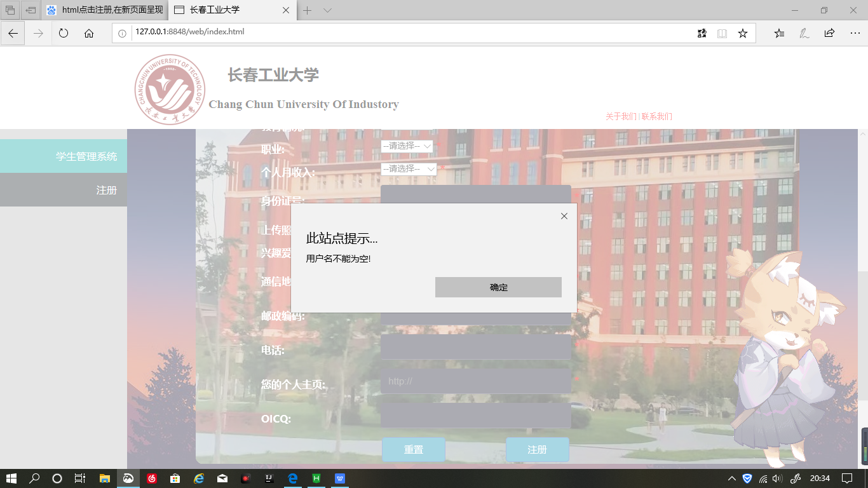Open the Wi-Fi network tray icon
Image resolution: width=868 pixels, height=488 pixels.
point(763,478)
